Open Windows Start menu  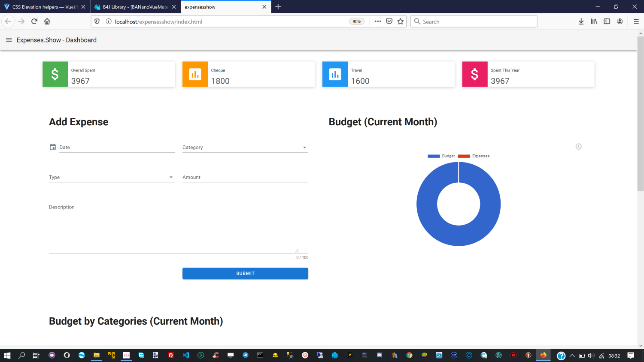pos(7,355)
